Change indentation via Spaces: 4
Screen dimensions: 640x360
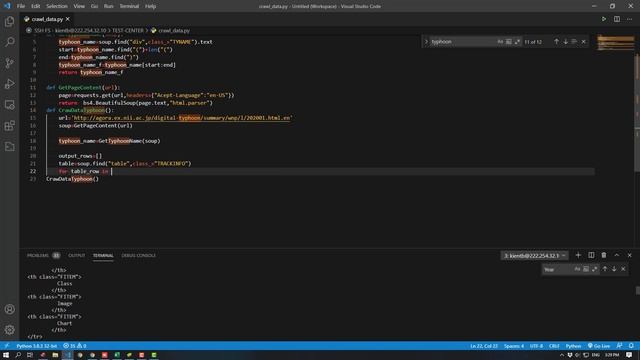pyautogui.click(x=513, y=346)
